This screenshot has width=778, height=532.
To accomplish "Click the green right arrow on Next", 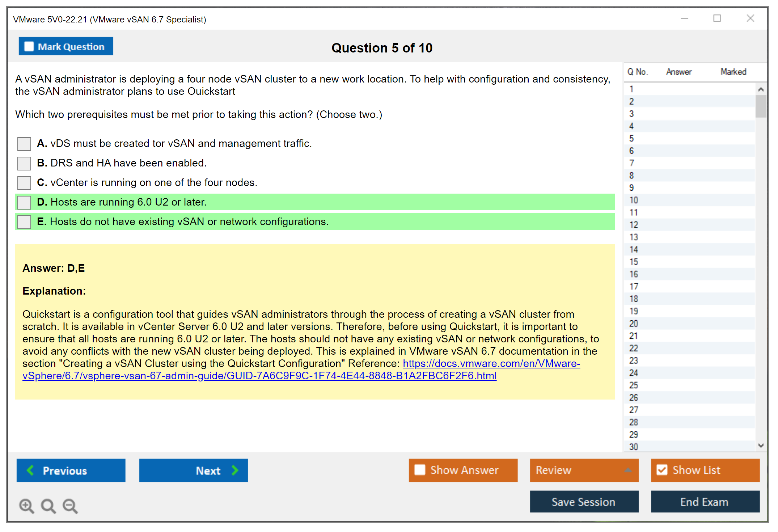I will (235, 470).
